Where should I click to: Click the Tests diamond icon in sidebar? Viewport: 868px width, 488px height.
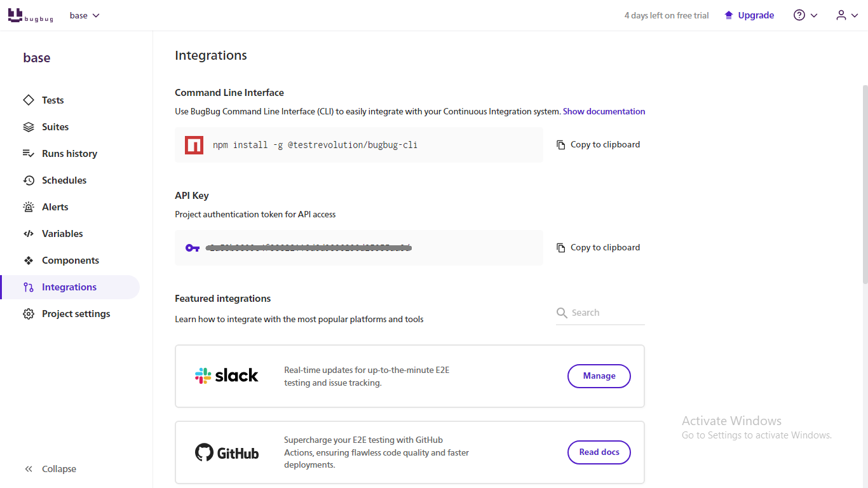click(29, 100)
